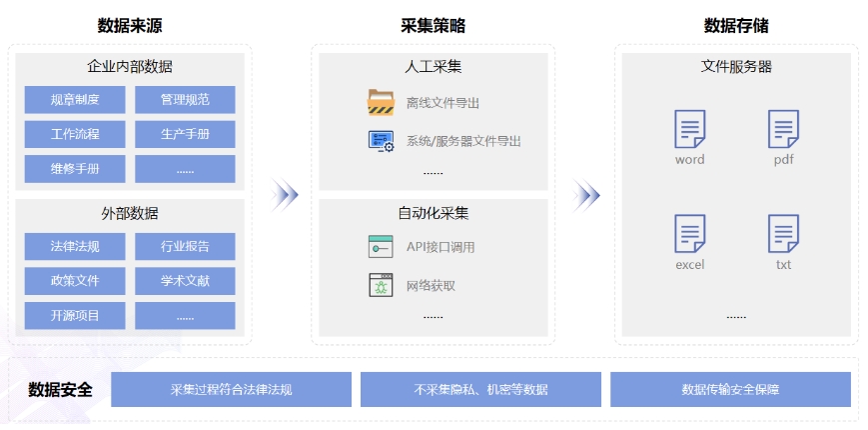Image resolution: width=868 pixels, height=430 pixels.
Task: Choose the 生产手册 item
Action: pyautogui.click(x=185, y=134)
